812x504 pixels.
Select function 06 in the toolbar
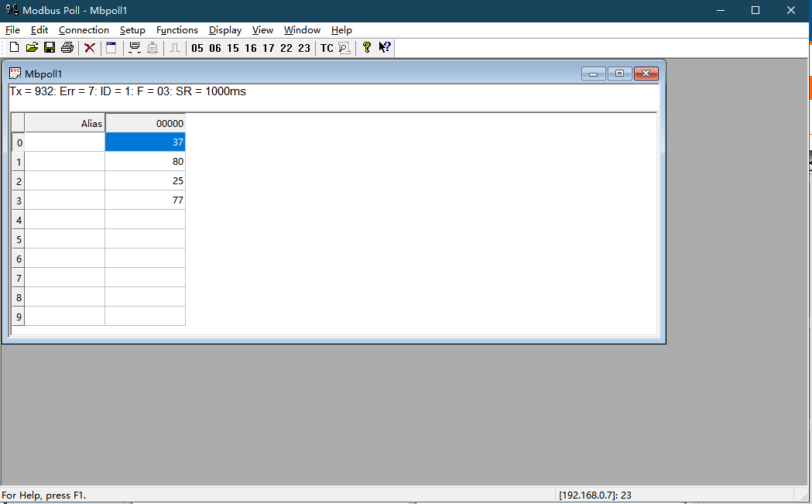(x=215, y=48)
